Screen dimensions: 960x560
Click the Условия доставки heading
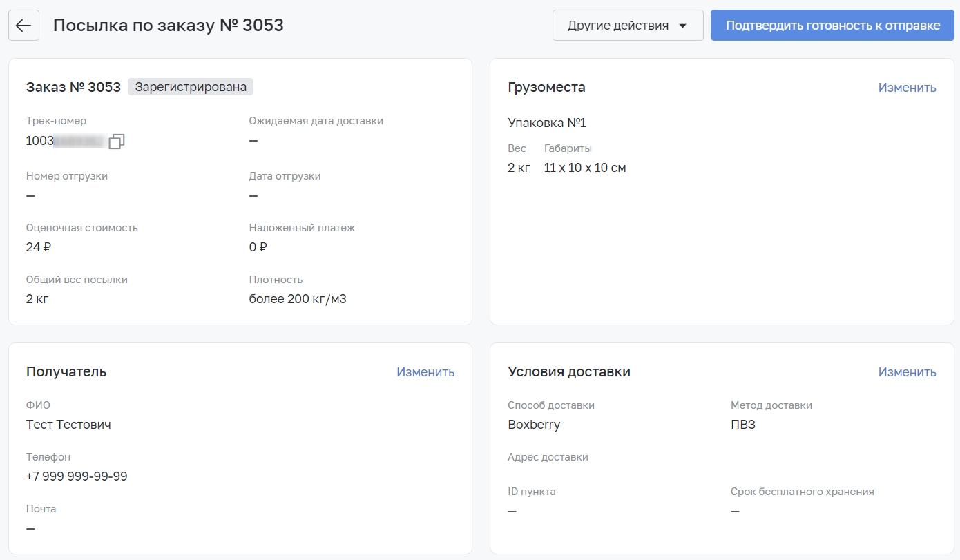point(569,371)
